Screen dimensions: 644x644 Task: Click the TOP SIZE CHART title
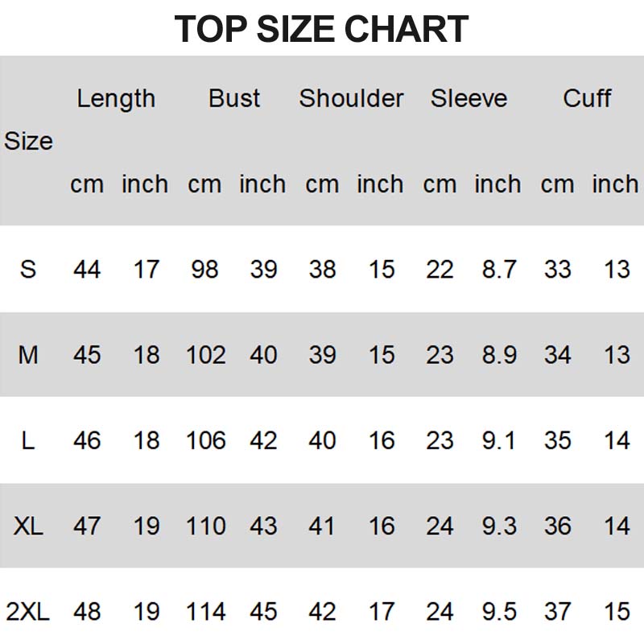[x=321, y=30]
